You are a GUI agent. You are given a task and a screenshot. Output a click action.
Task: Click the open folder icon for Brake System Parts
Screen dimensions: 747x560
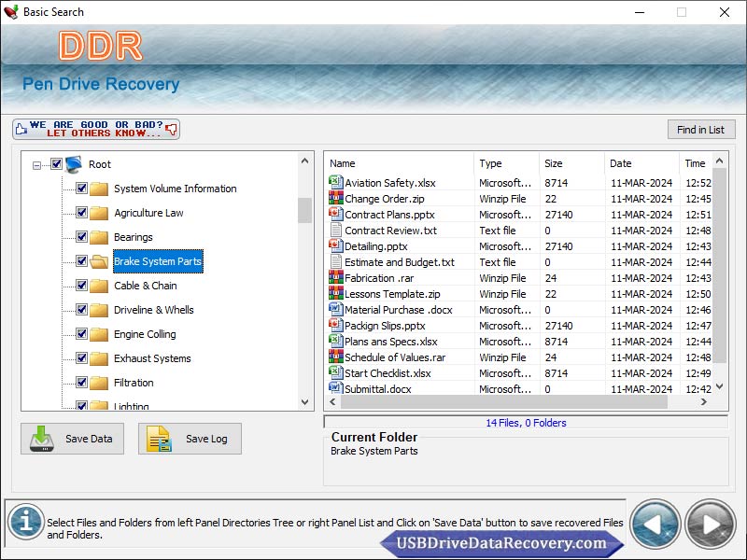click(x=99, y=261)
